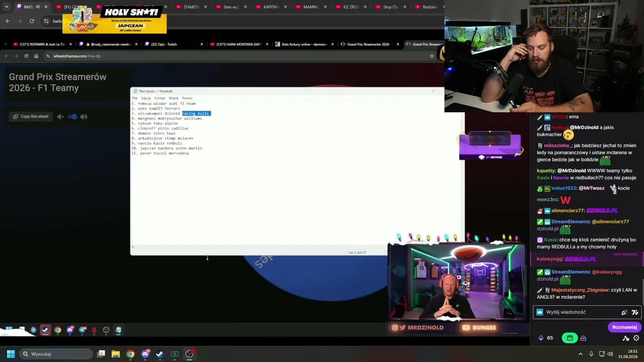Open the Pomoc menu in Notatnik
The image size is (644, 362).
(187, 98)
